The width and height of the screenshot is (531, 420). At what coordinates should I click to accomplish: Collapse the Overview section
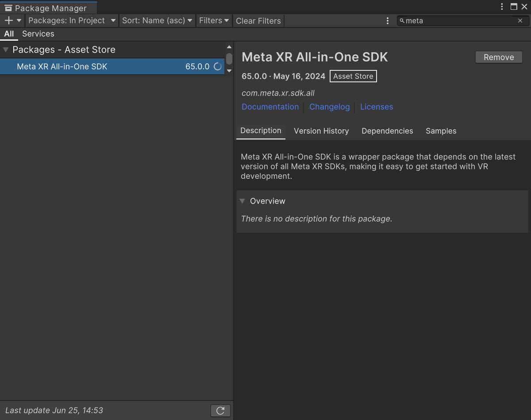[x=242, y=201]
